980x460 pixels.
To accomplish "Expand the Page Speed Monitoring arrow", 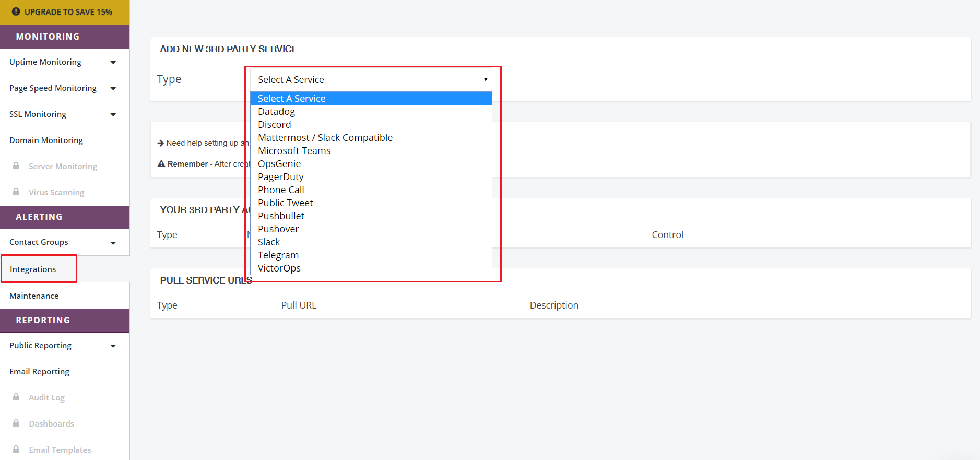I will [113, 89].
